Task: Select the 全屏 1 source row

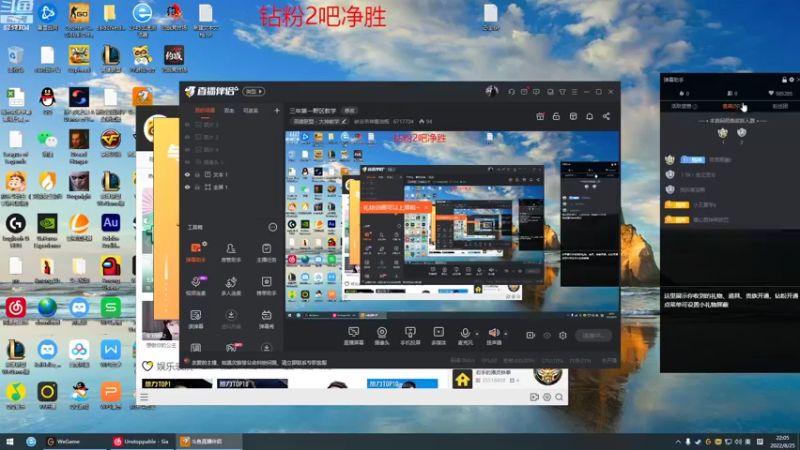Action: [232, 187]
